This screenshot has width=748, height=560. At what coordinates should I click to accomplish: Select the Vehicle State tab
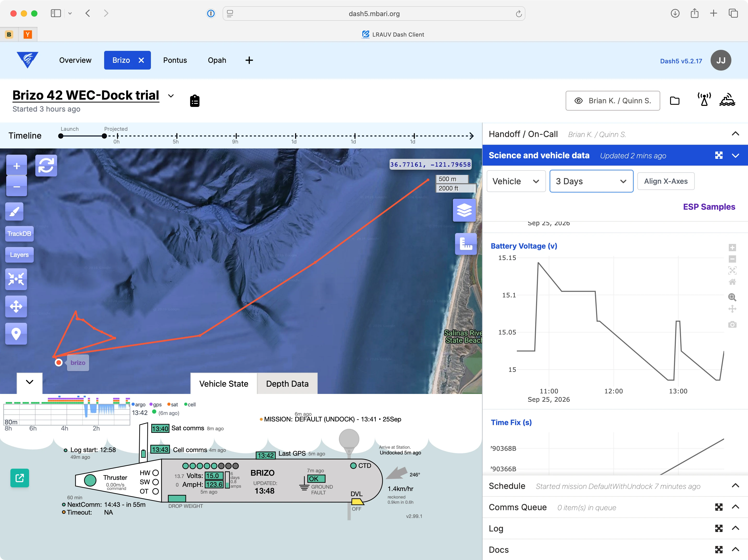(224, 384)
